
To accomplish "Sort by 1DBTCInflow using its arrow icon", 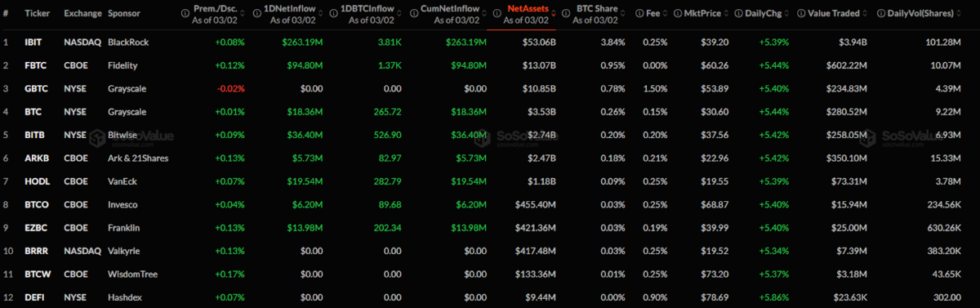I will click(400, 13).
